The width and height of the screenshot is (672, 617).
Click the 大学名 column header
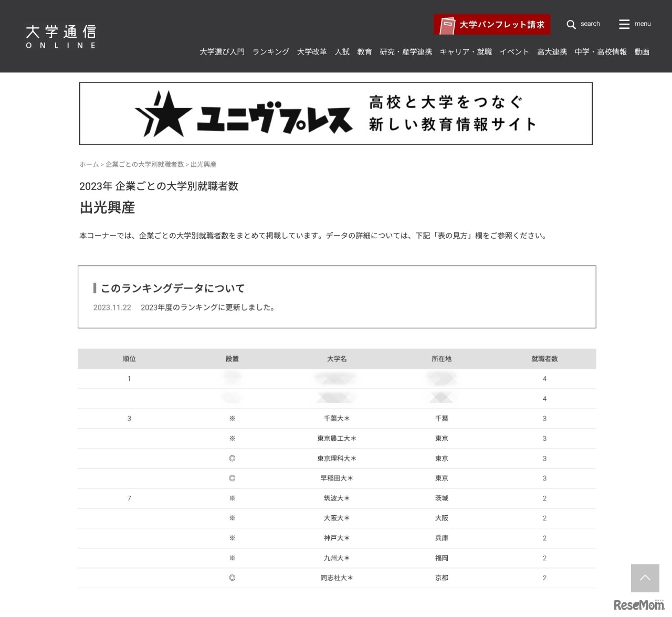pos(337,359)
